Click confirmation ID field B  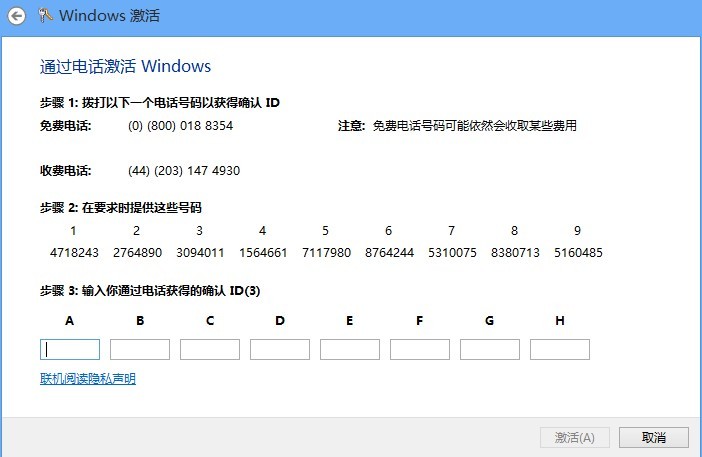pos(140,349)
